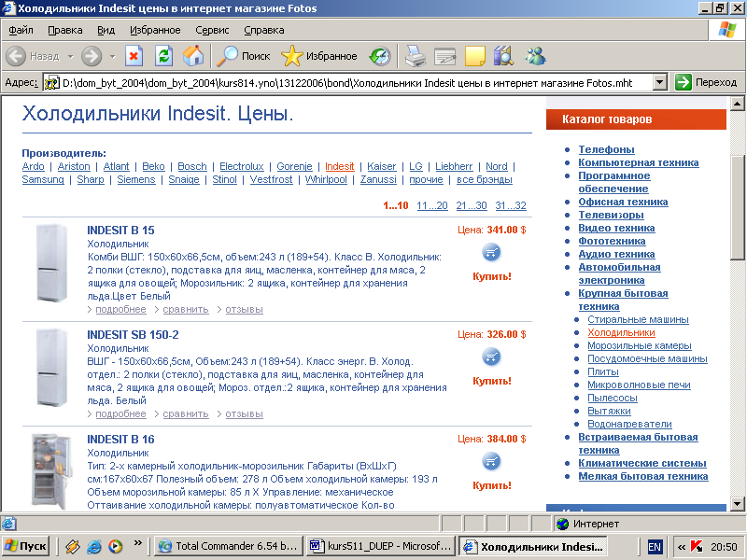The image size is (747, 560).
Task: Add INDESIT B 15 to cart icon
Action: pos(491,252)
